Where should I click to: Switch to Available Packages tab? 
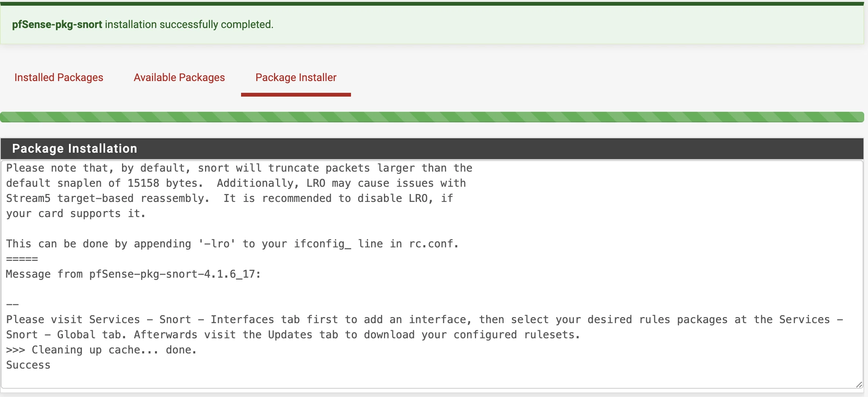coord(179,77)
